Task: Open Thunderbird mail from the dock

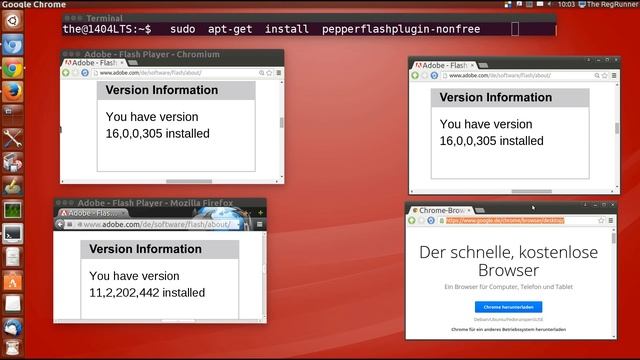Action: tap(13, 328)
